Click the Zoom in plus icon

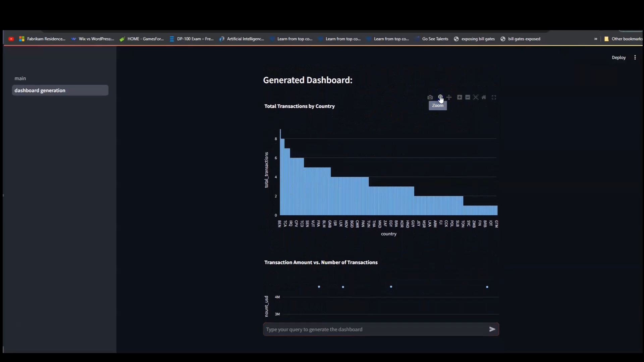tap(460, 97)
